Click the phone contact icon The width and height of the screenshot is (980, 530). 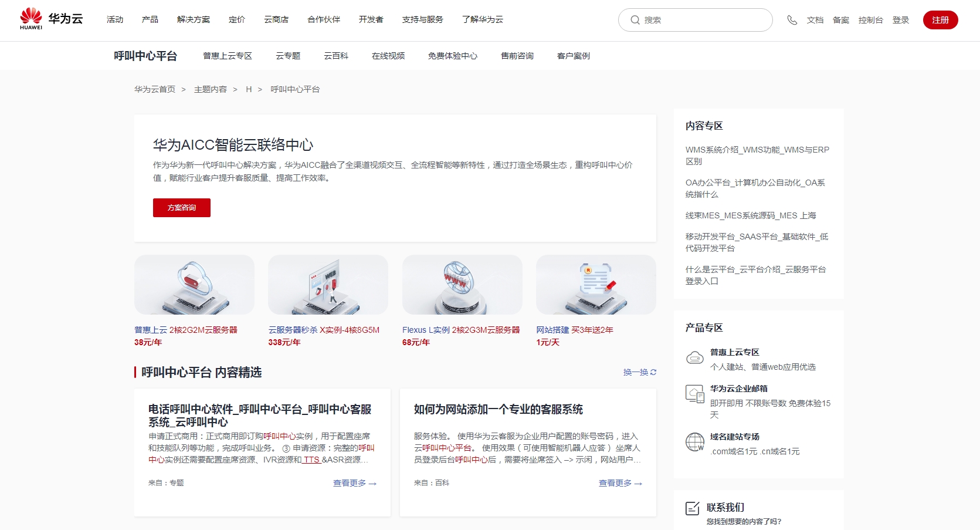792,20
